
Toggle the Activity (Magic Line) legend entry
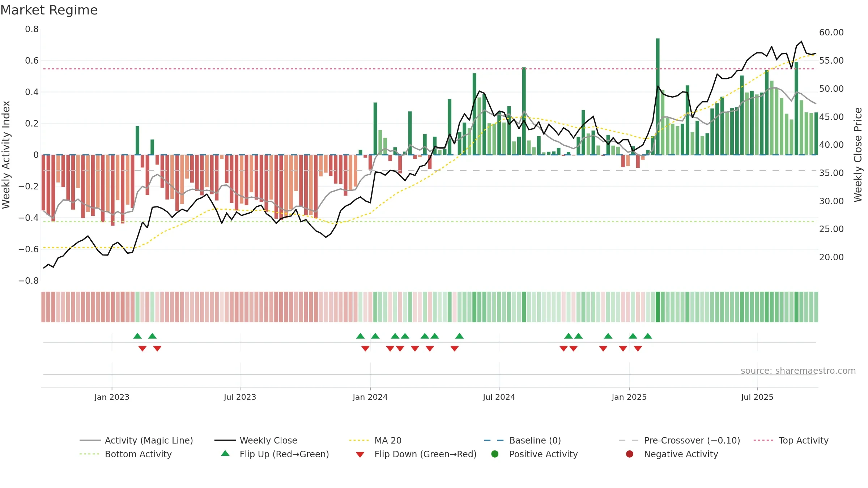(x=136, y=440)
